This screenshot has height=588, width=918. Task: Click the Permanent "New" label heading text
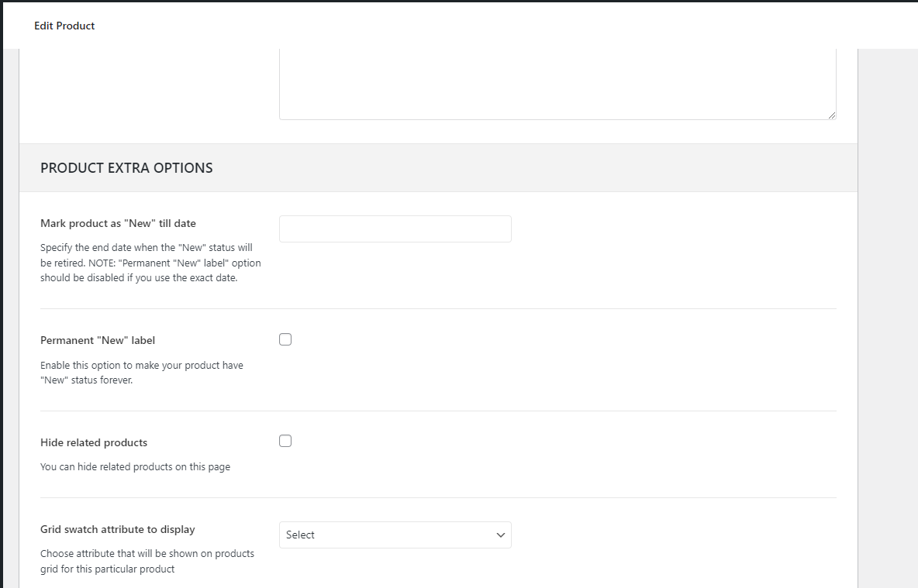click(98, 340)
